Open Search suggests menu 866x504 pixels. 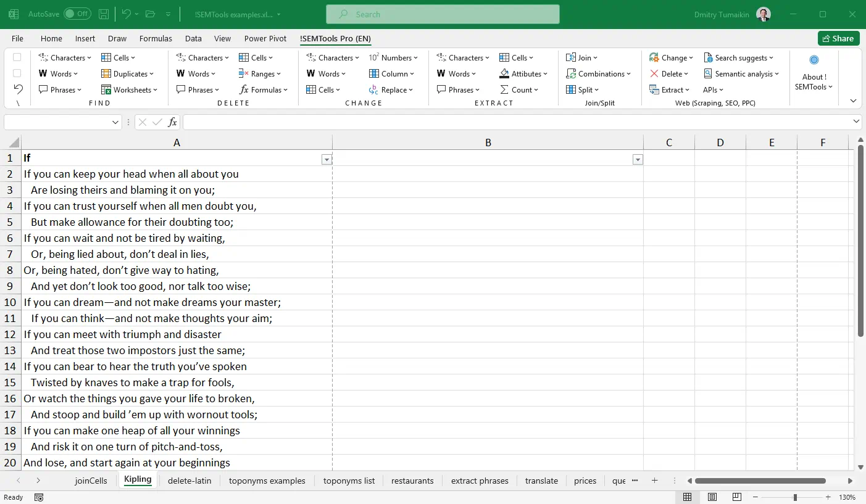(x=738, y=57)
